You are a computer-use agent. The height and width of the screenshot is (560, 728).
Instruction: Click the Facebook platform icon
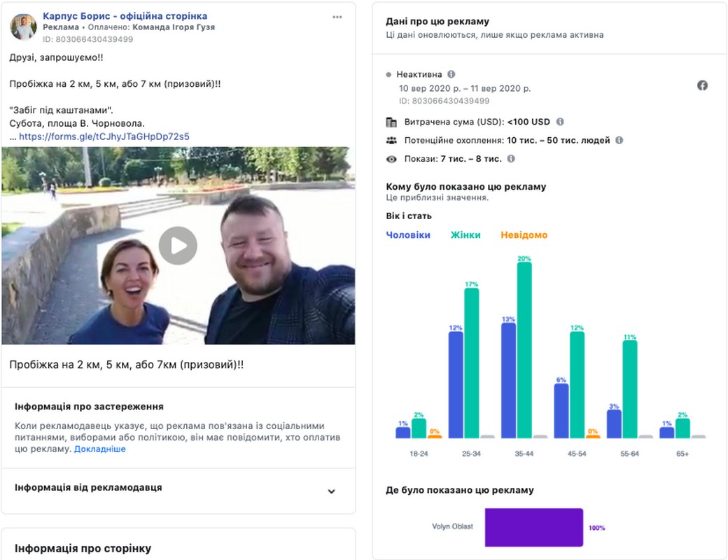coord(702,85)
